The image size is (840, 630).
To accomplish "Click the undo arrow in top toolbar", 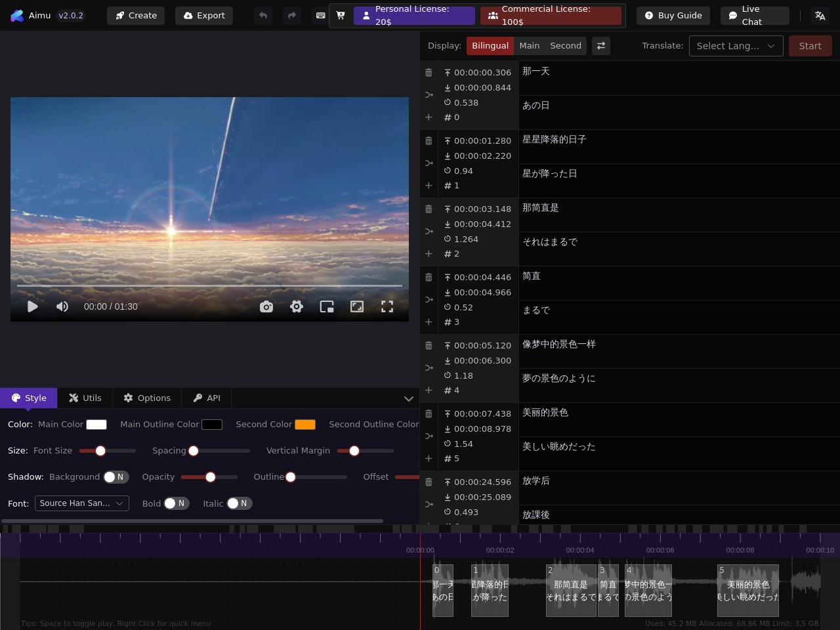I will point(263,15).
